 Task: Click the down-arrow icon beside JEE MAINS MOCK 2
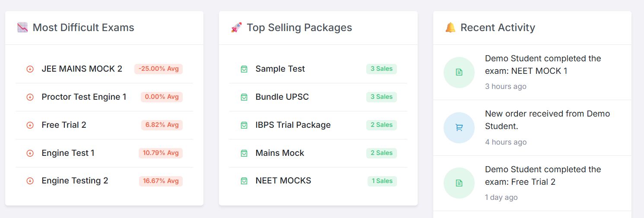pyautogui.click(x=30, y=69)
